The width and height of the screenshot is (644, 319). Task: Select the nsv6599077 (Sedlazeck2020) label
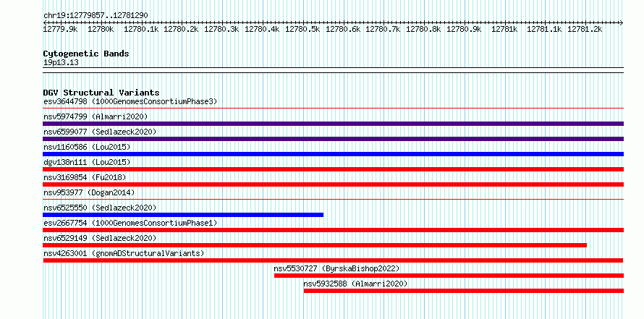tap(100, 132)
